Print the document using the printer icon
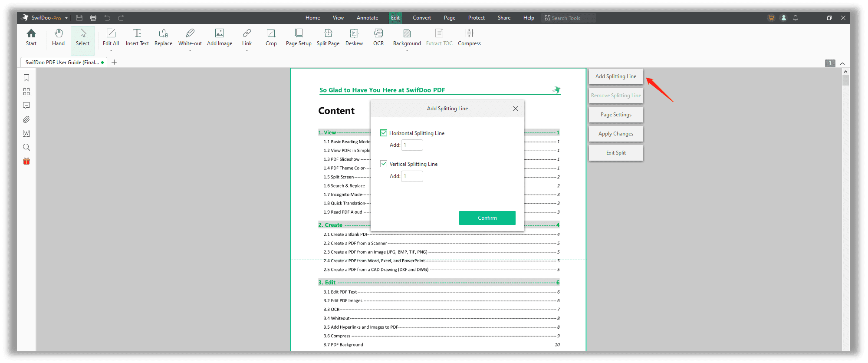 click(x=93, y=18)
